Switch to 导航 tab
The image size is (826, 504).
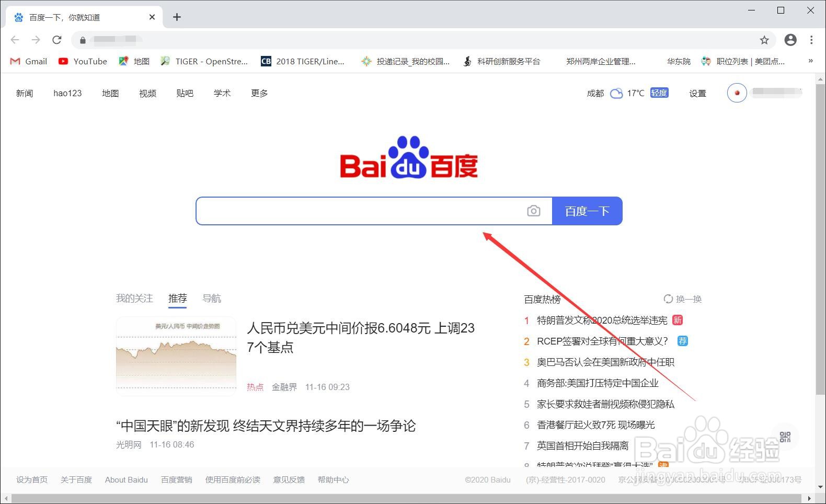pos(212,298)
